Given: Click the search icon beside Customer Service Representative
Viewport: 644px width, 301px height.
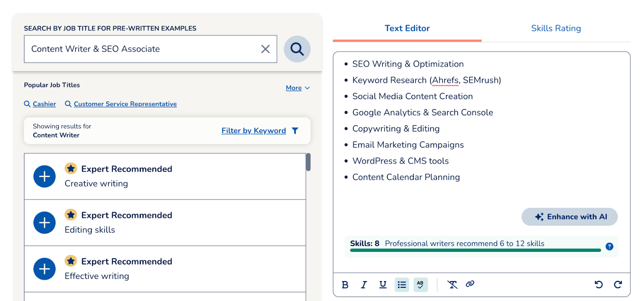Looking at the screenshot, I should pyautogui.click(x=68, y=104).
